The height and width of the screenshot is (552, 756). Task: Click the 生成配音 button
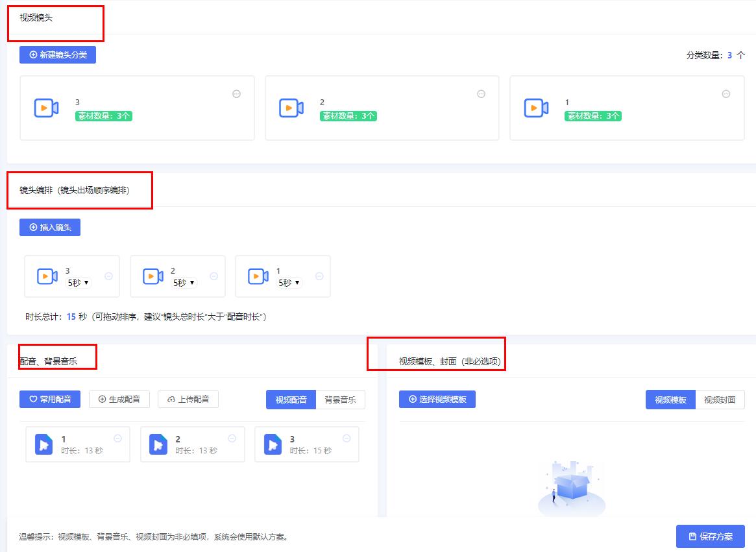coord(119,399)
